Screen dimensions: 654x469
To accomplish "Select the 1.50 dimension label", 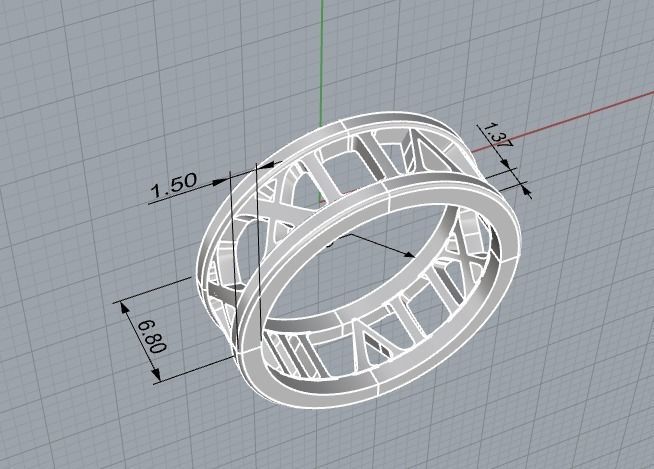I will pos(173,184).
